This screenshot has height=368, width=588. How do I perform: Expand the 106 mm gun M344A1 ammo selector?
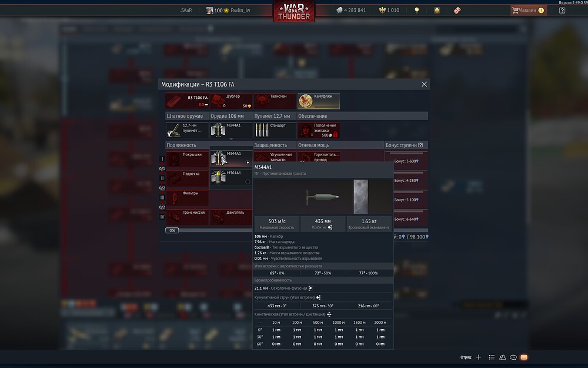[231, 130]
